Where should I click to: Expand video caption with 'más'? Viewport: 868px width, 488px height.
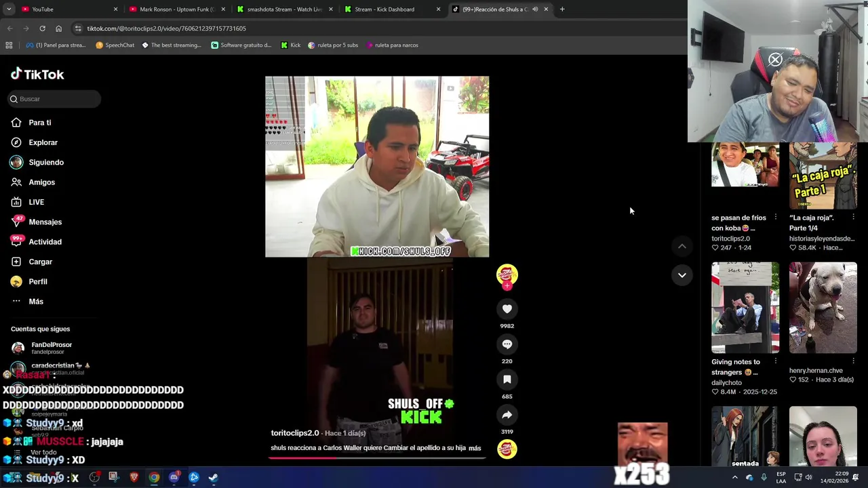(x=475, y=448)
